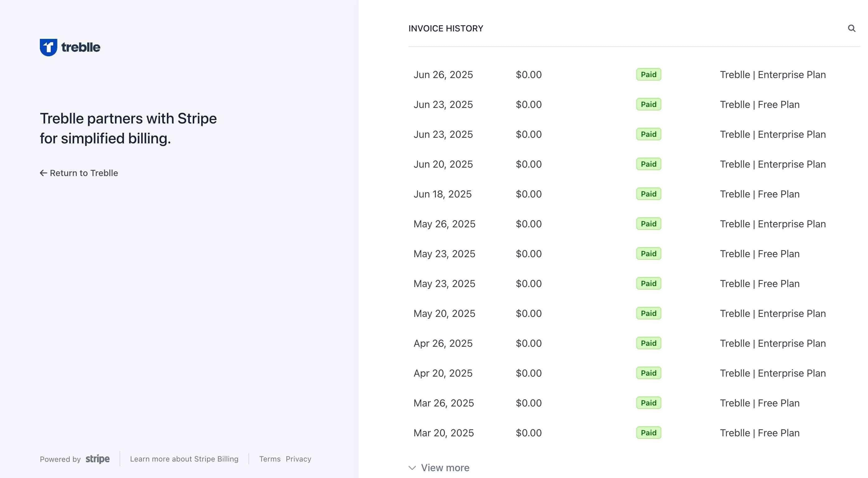Click the Treblle logo

(x=70, y=47)
